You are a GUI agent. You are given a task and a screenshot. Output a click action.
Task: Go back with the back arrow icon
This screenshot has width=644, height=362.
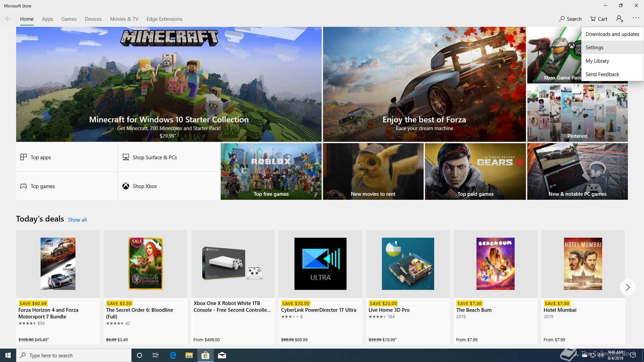tap(8, 19)
